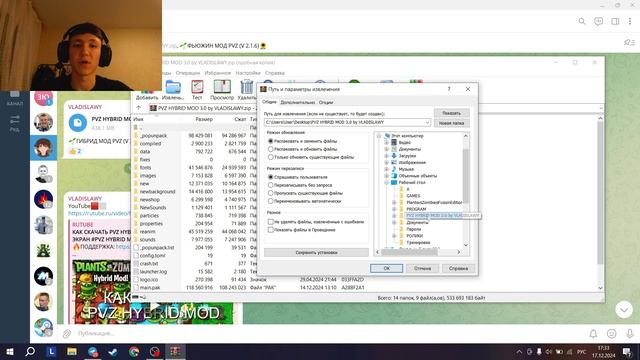
Task: Open the selected girl-avatar chat
Action: point(43,147)
